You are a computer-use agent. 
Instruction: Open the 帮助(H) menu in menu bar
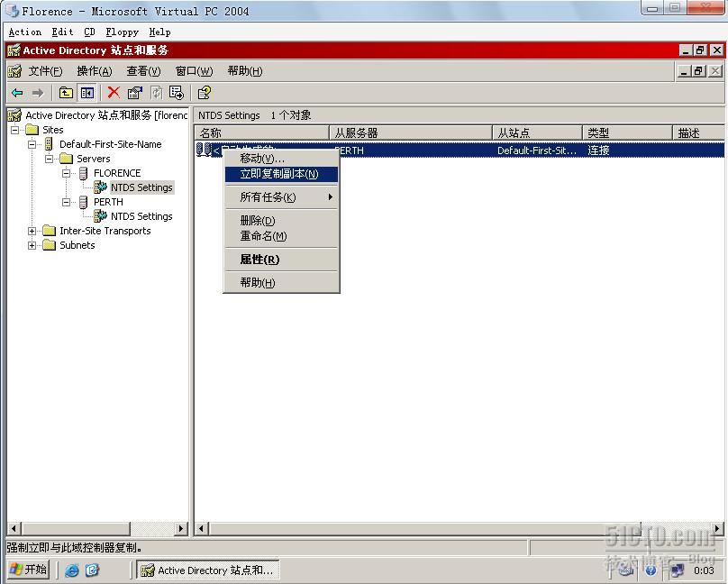pos(245,71)
